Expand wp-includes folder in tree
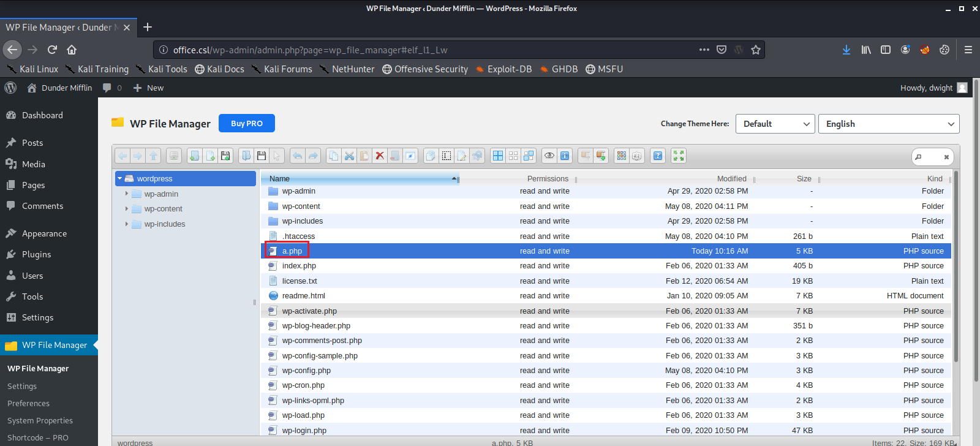The height and width of the screenshot is (446, 980). pyautogui.click(x=127, y=224)
